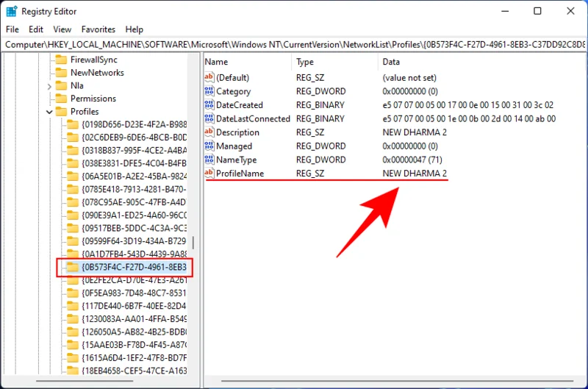Collapse the Profiles tree node
This screenshot has width=588, height=389.
(49, 112)
